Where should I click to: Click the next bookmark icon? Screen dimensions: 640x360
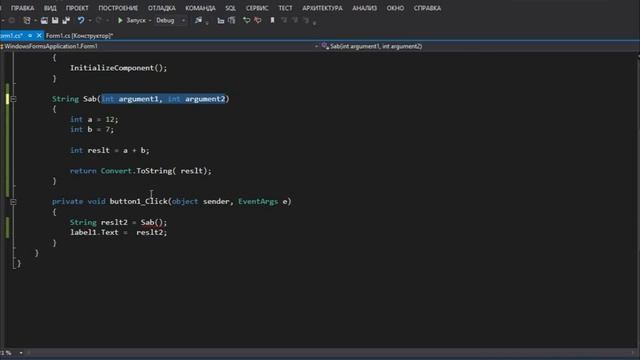pos(295,20)
